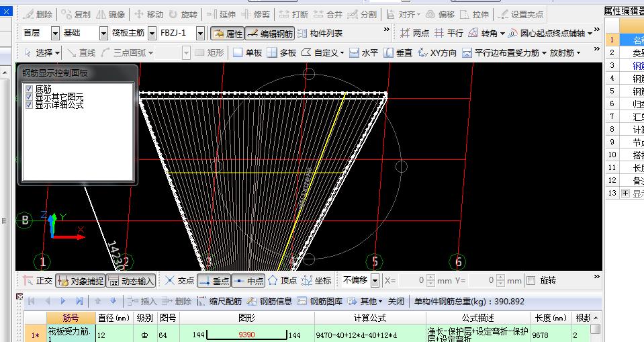The height and width of the screenshot is (342, 644).
Task: Toggle 正交 orthogonal mode
Action: [x=38, y=280]
